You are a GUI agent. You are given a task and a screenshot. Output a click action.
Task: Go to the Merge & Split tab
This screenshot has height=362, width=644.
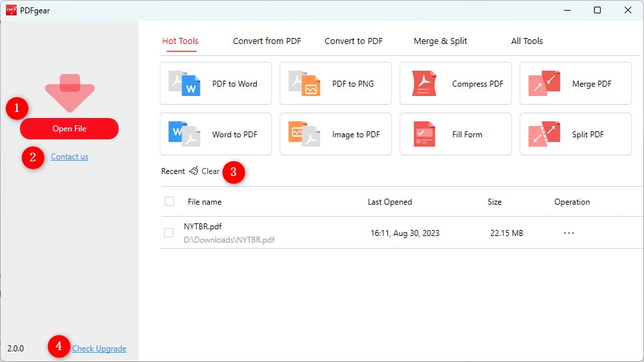[x=440, y=41]
